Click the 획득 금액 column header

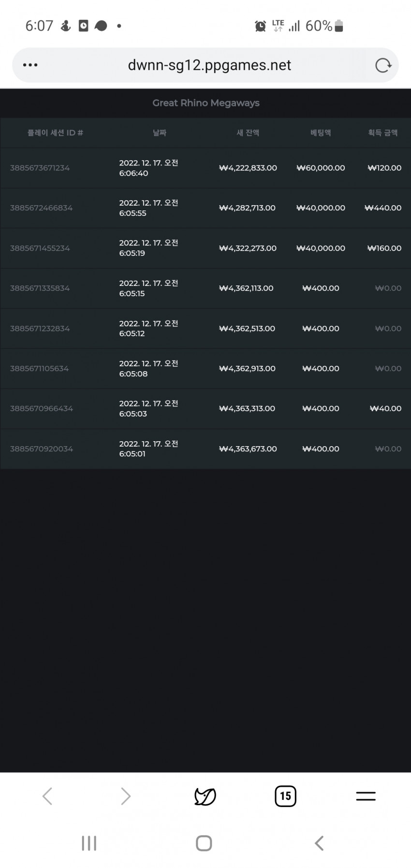pos(383,133)
